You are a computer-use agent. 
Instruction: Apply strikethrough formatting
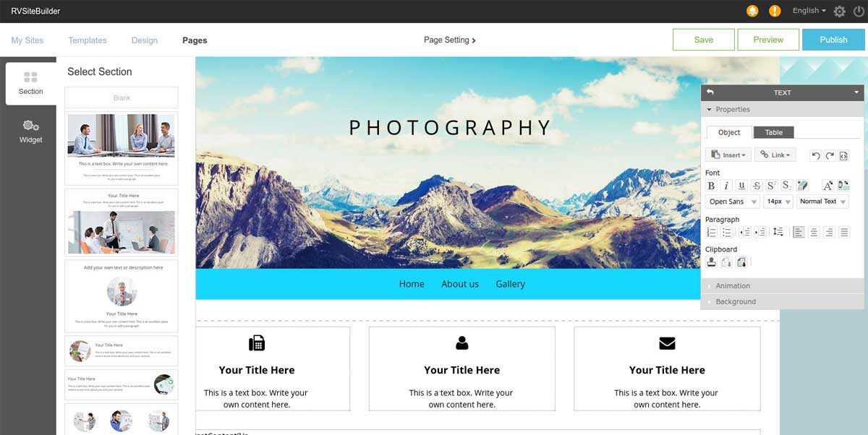tap(756, 185)
